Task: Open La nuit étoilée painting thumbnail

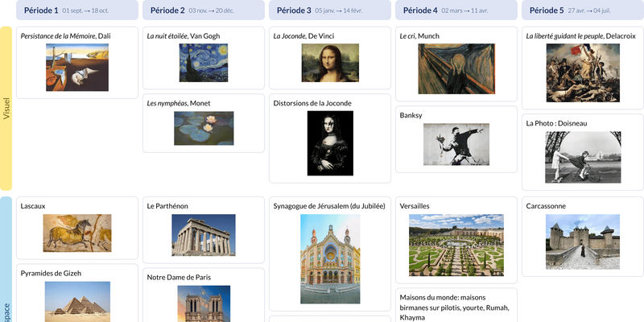Action: [204, 63]
